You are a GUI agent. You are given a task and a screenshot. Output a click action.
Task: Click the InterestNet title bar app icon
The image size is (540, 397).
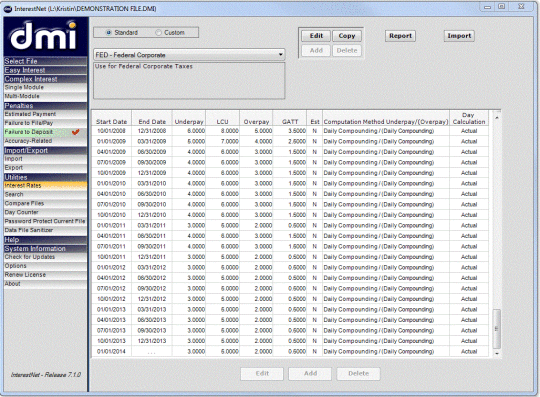tap(8, 9)
